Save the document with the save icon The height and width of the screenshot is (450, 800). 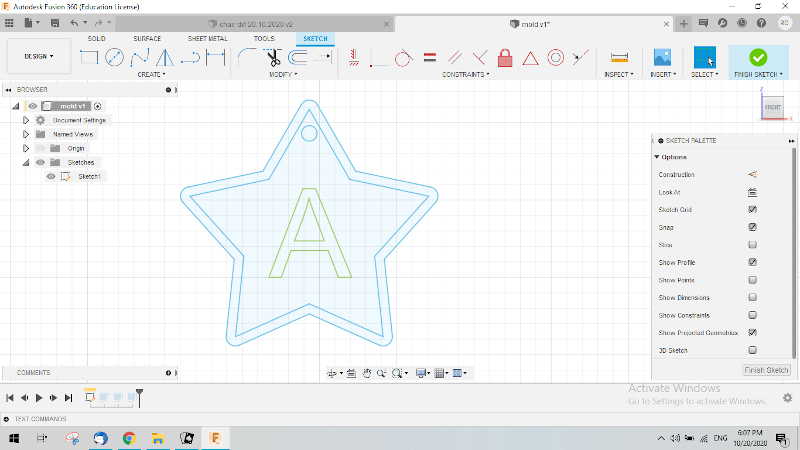pyautogui.click(x=55, y=23)
